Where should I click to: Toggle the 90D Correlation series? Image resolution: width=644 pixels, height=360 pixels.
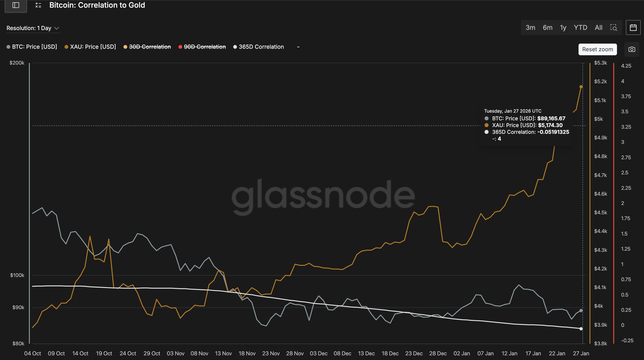(205, 47)
